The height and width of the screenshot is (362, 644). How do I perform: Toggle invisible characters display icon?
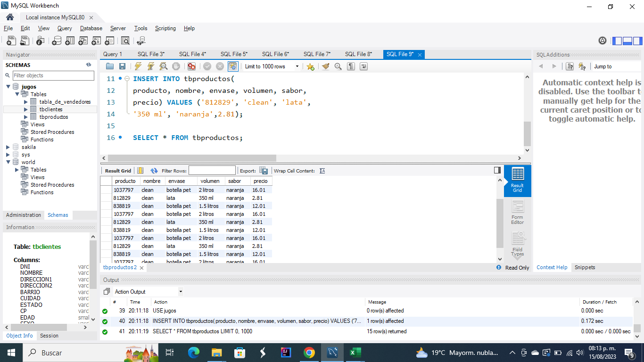click(351, 66)
